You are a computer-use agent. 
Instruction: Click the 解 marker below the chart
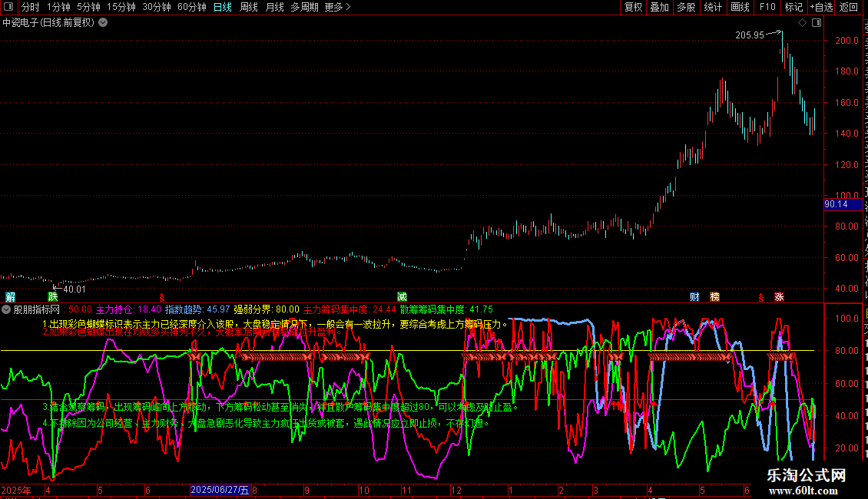11,297
